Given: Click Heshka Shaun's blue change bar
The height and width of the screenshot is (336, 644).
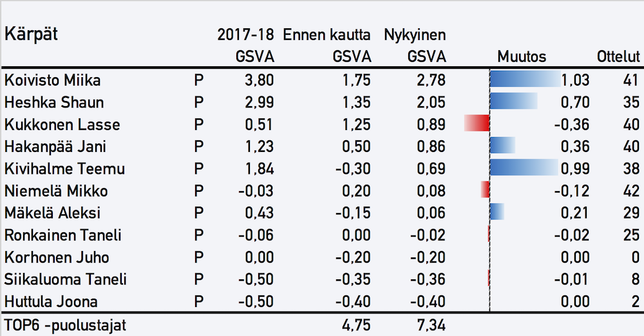Looking at the screenshot, I should click(x=514, y=102).
